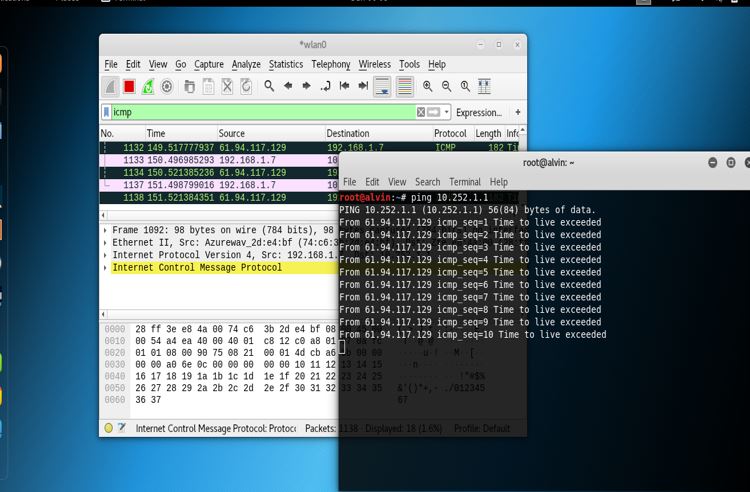Restart the current capture with the green fin icon
Screen dimensions: 750x492
[148, 87]
